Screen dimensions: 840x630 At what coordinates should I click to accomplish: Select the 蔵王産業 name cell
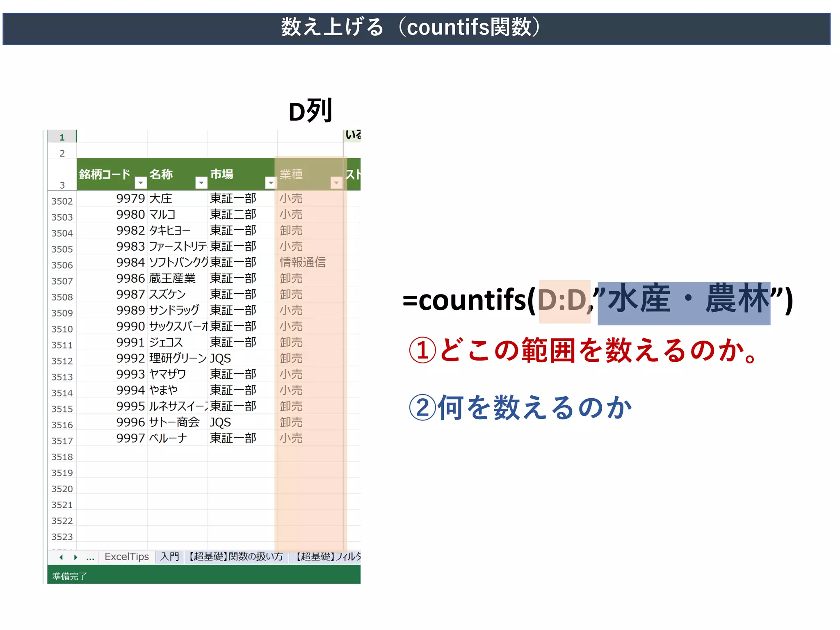(x=177, y=278)
